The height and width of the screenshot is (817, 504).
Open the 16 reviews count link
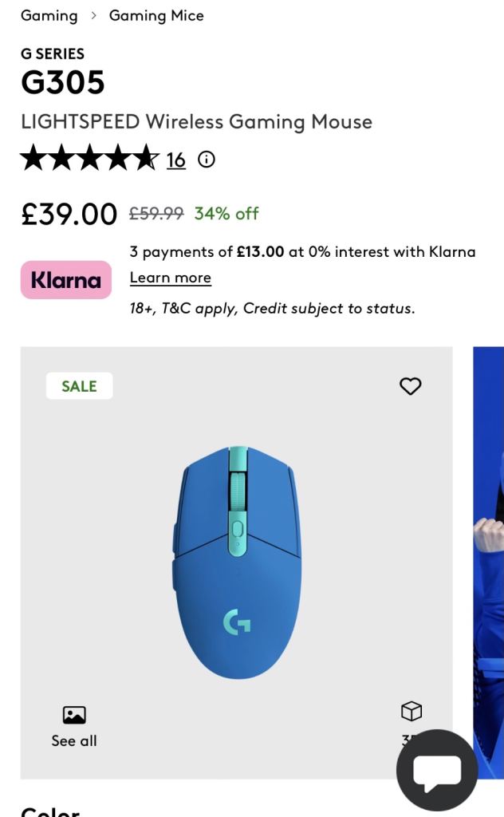click(x=176, y=160)
